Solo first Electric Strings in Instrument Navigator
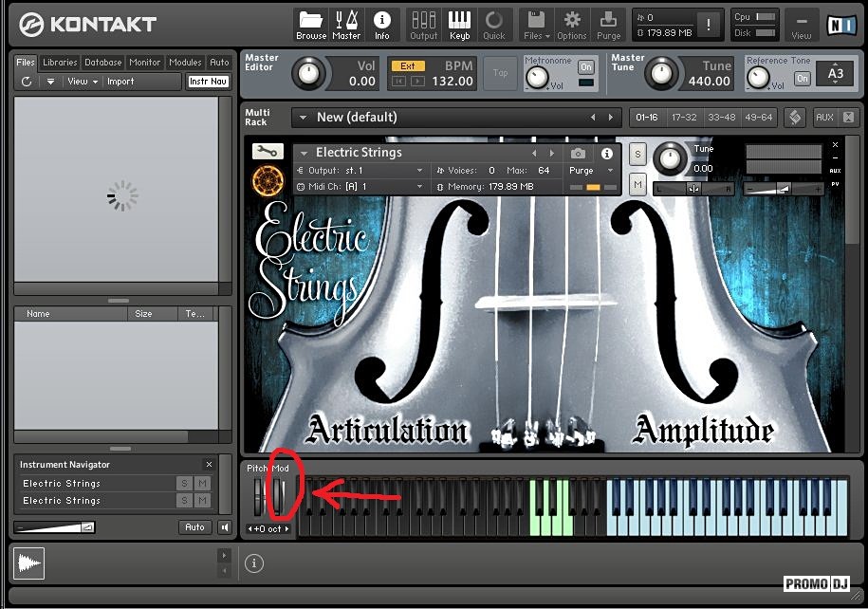Image resolution: width=868 pixels, height=609 pixels. 184,484
